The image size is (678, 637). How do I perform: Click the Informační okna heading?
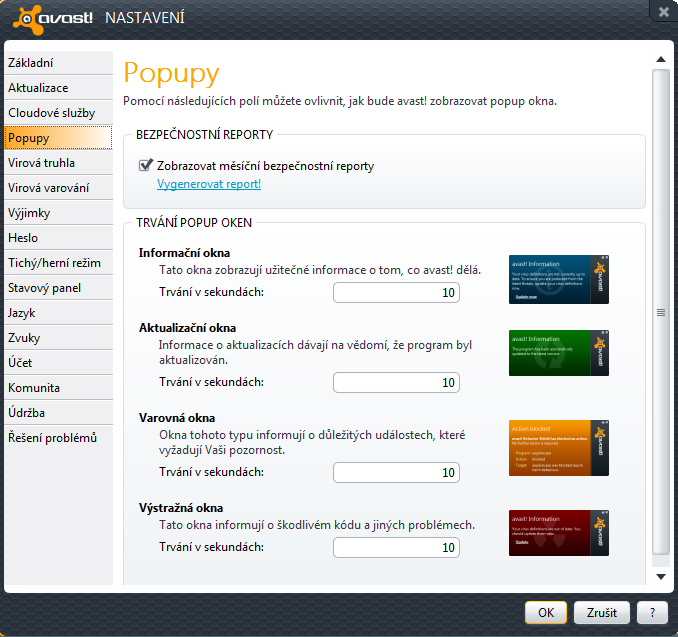[x=184, y=253]
